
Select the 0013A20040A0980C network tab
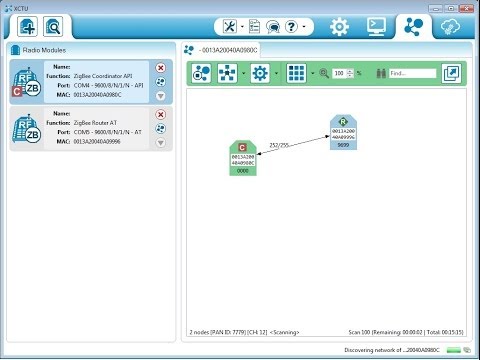221,50
